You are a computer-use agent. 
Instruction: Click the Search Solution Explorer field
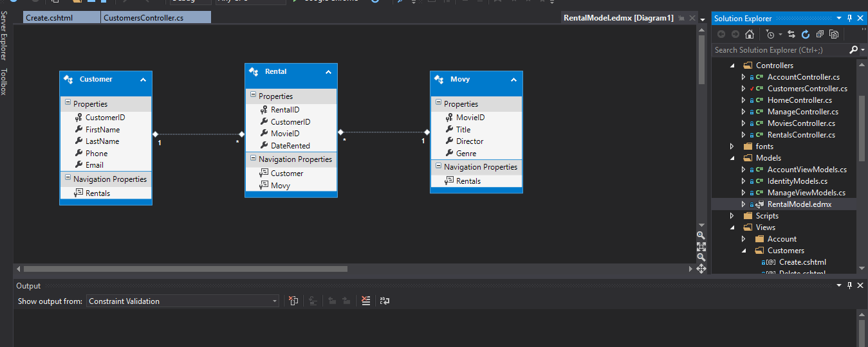pos(779,49)
